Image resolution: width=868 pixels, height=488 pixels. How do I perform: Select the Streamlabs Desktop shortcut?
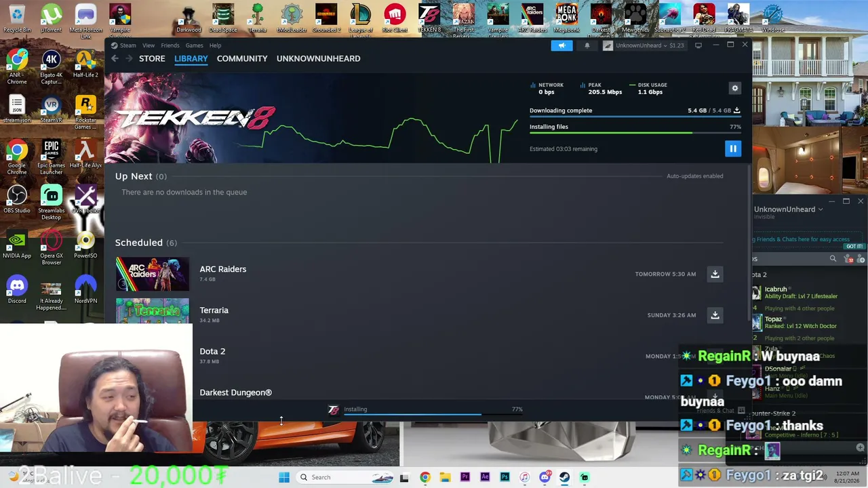52,203
